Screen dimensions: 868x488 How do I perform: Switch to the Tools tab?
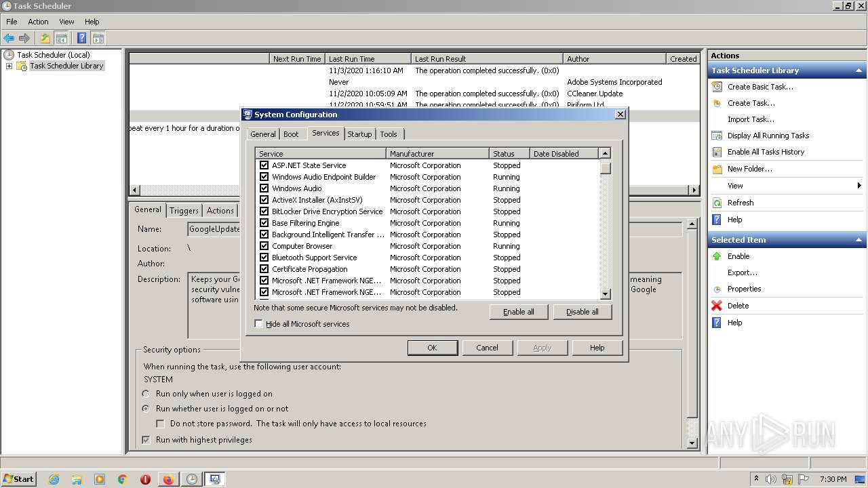click(389, 134)
